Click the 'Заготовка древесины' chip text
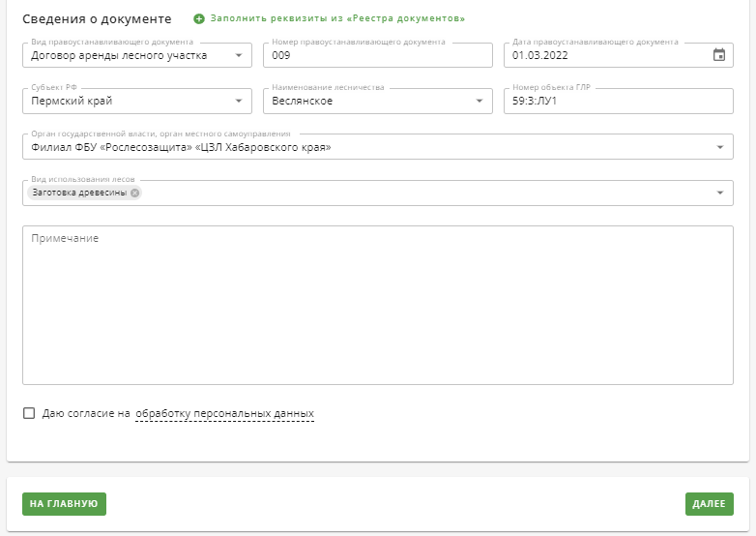 (79, 193)
